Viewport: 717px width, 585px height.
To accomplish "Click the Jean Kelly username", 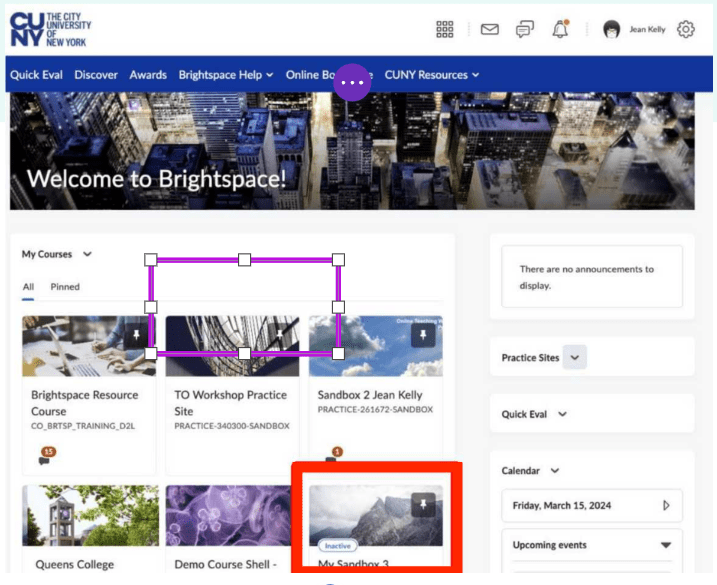I will click(x=647, y=29).
